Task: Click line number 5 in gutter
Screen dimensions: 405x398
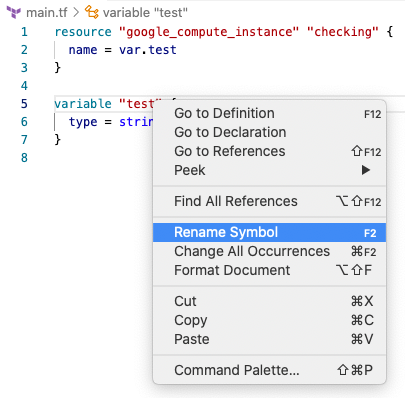Action: click(24, 104)
